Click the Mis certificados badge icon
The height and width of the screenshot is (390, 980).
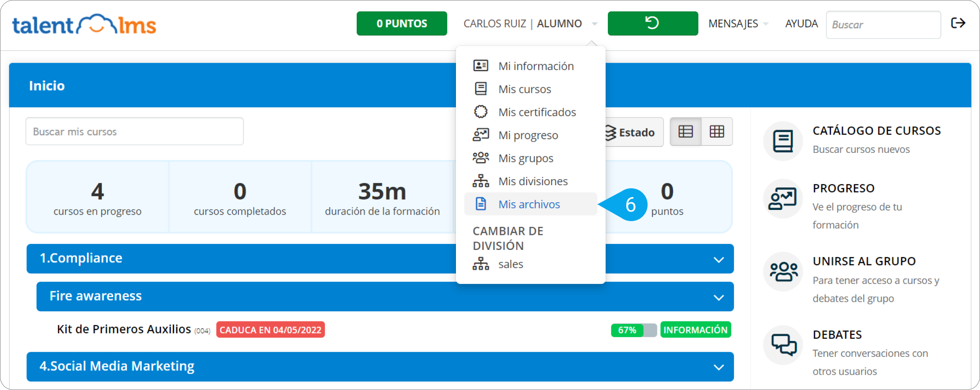(x=481, y=112)
